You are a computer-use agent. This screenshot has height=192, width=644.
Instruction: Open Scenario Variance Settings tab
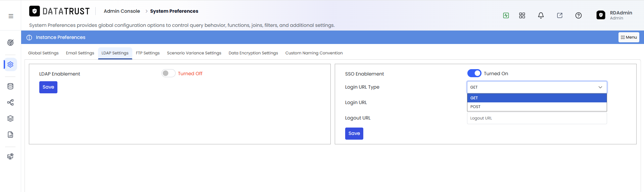tap(194, 53)
